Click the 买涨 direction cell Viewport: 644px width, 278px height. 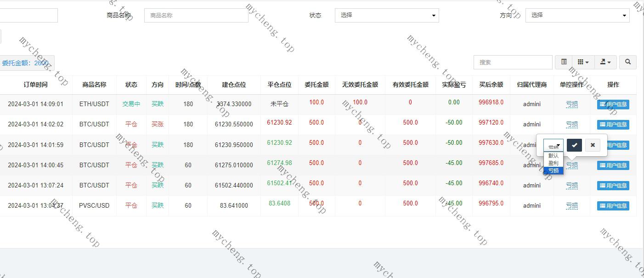158,125
